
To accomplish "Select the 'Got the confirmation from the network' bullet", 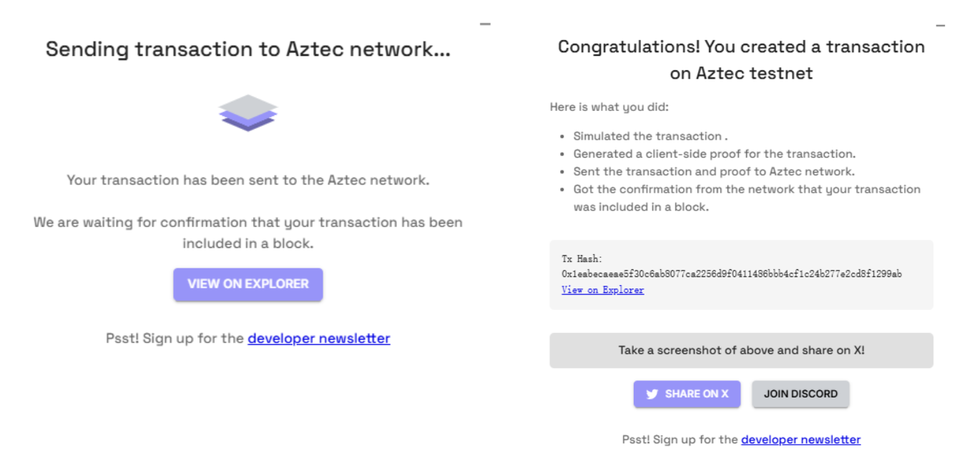I will pos(746,198).
